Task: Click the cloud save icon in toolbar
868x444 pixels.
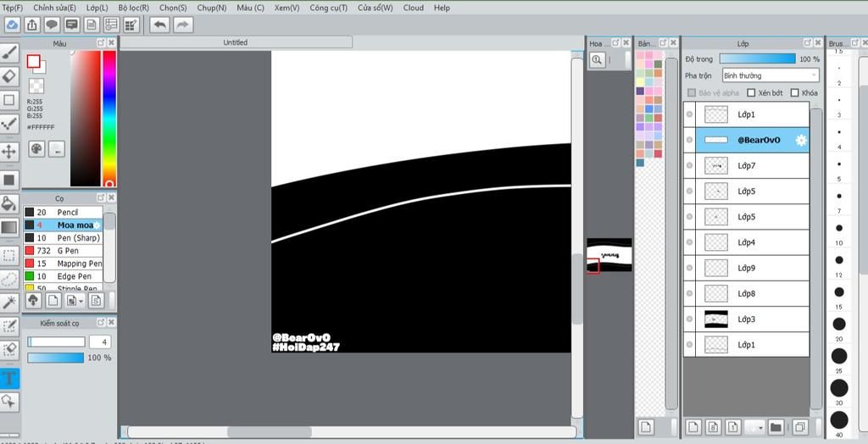Action: coord(12,25)
